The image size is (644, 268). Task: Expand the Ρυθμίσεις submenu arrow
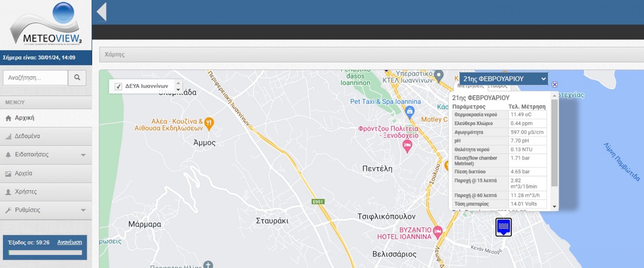click(x=83, y=210)
